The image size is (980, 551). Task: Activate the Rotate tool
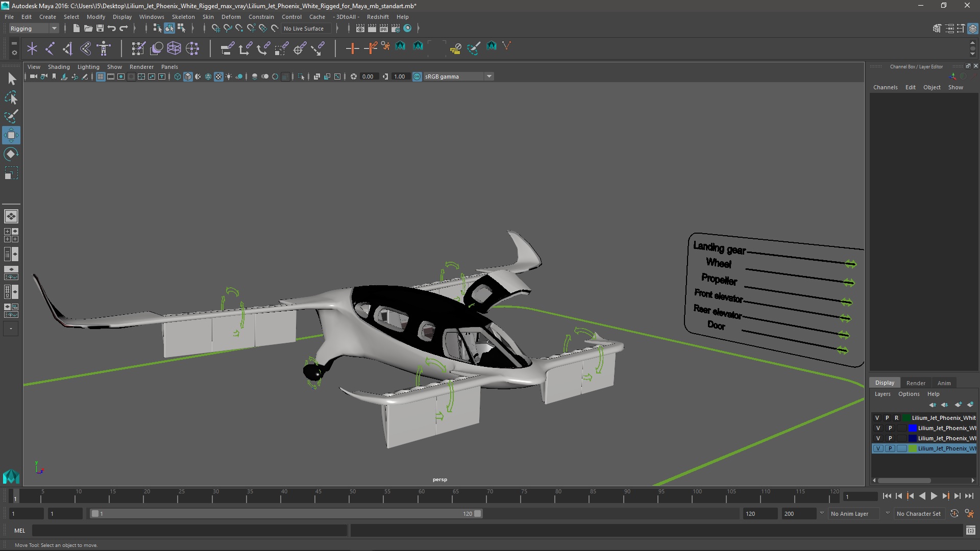click(x=11, y=154)
